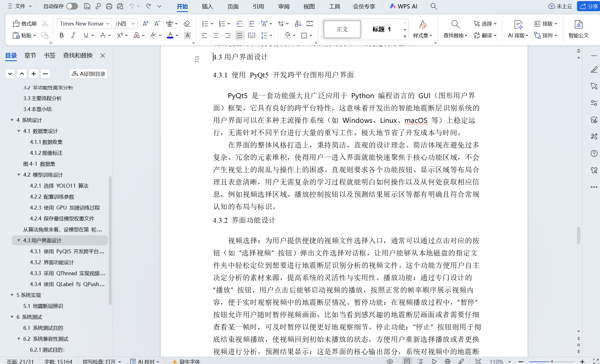Viewport: 600px width, 364px height.
Task: Open the Smart Document (智能公文) tool
Action: pyautogui.click(x=578, y=29)
